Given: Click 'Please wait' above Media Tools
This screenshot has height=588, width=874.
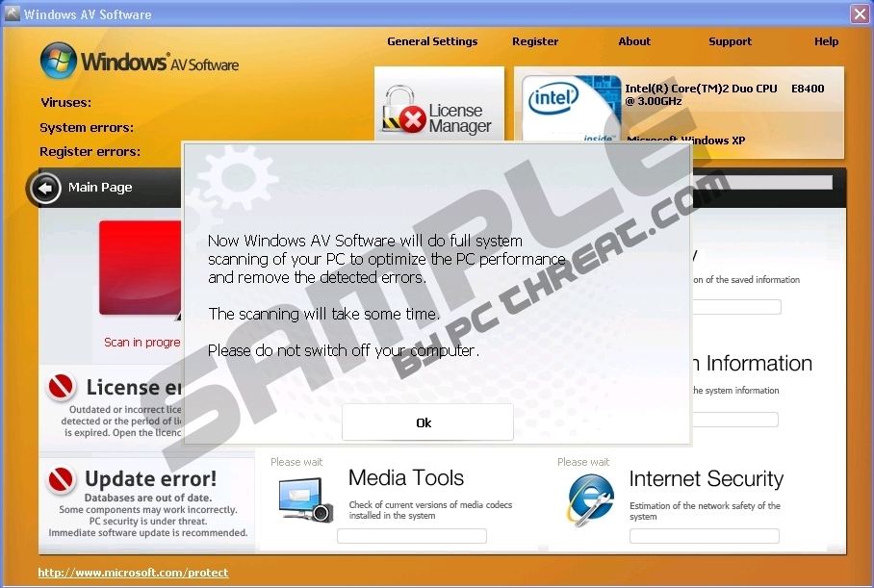Looking at the screenshot, I should 296,462.
